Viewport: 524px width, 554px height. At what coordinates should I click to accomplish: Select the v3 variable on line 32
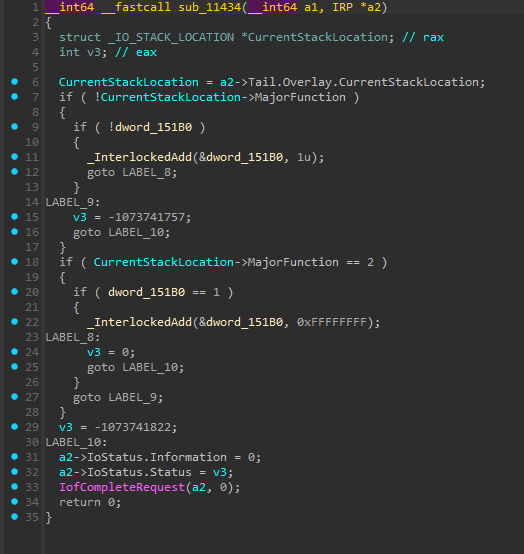click(x=219, y=472)
